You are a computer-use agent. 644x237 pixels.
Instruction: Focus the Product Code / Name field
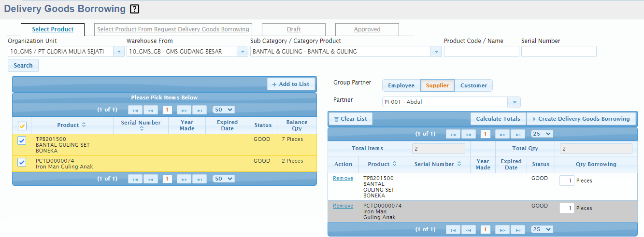coord(482,51)
